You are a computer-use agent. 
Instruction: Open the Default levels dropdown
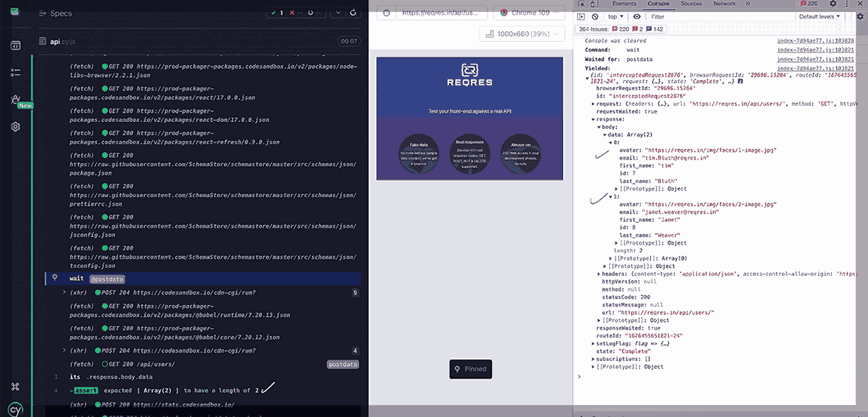(818, 16)
